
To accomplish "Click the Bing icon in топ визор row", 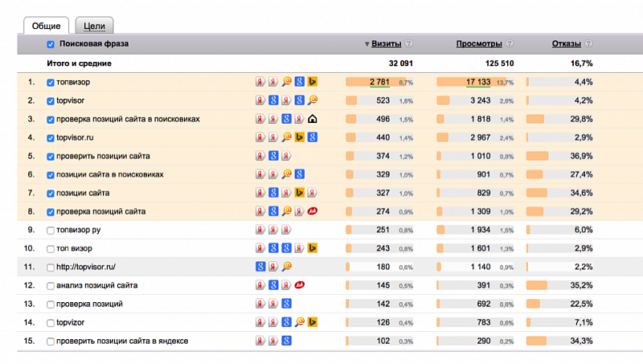I will [x=313, y=248].
